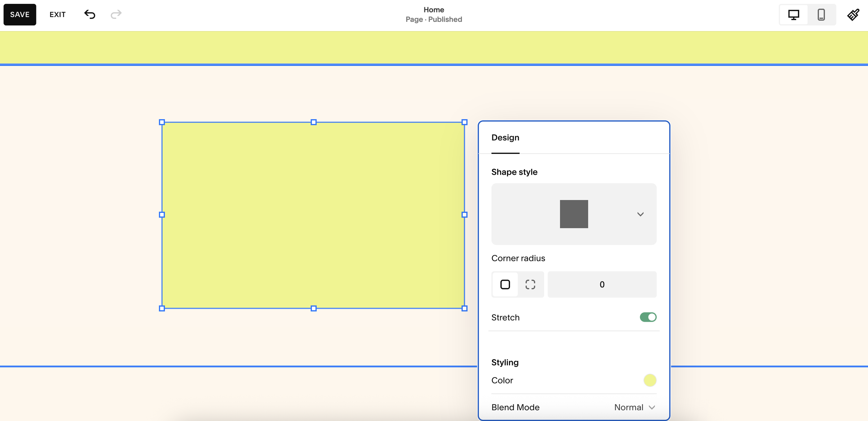Expand the Normal blend mode selector
Image resolution: width=868 pixels, height=421 pixels.
click(x=634, y=407)
